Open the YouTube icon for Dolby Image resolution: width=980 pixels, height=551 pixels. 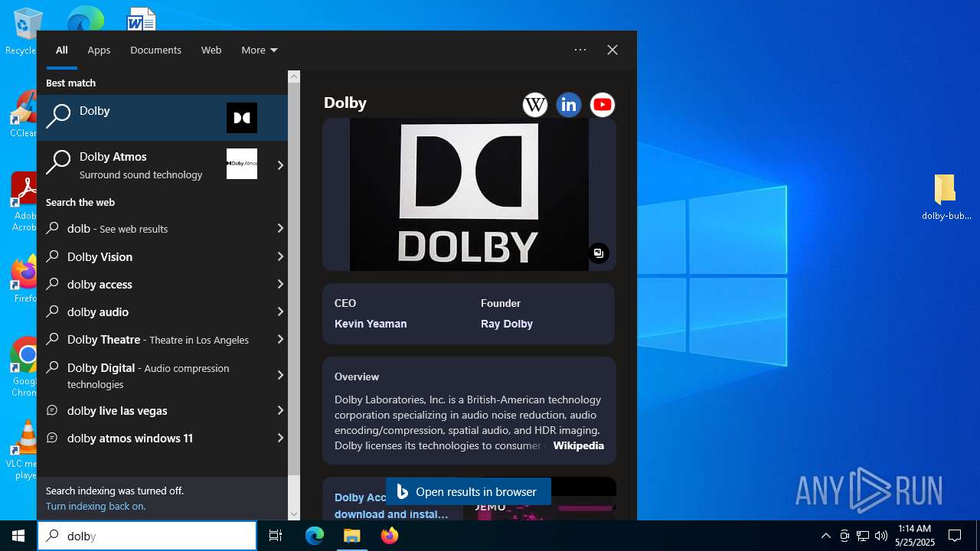[x=603, y=105]
